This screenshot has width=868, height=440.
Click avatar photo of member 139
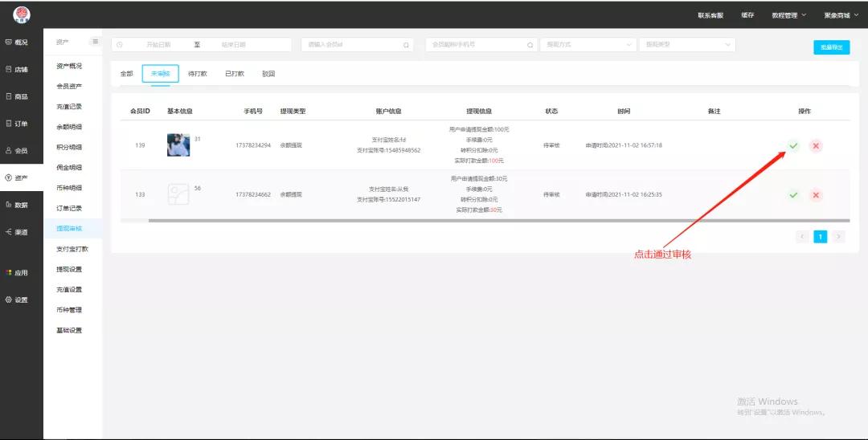point(178,145)
